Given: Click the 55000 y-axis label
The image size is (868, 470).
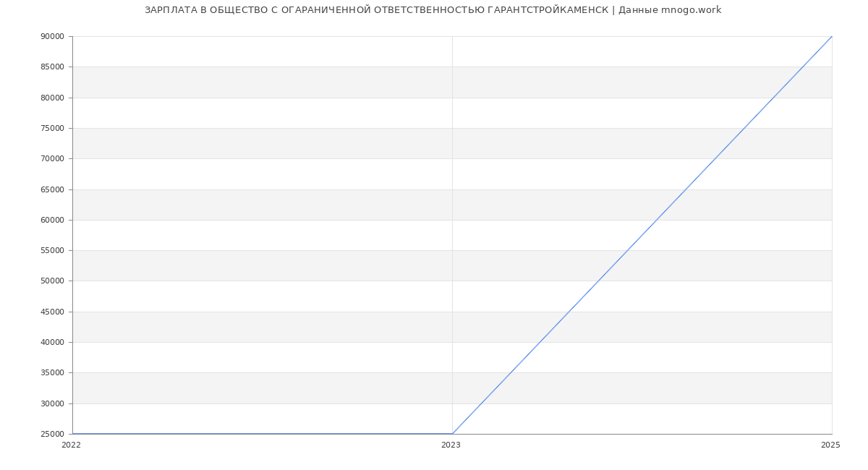Looking at the screenshot, I should click(52, 251).
